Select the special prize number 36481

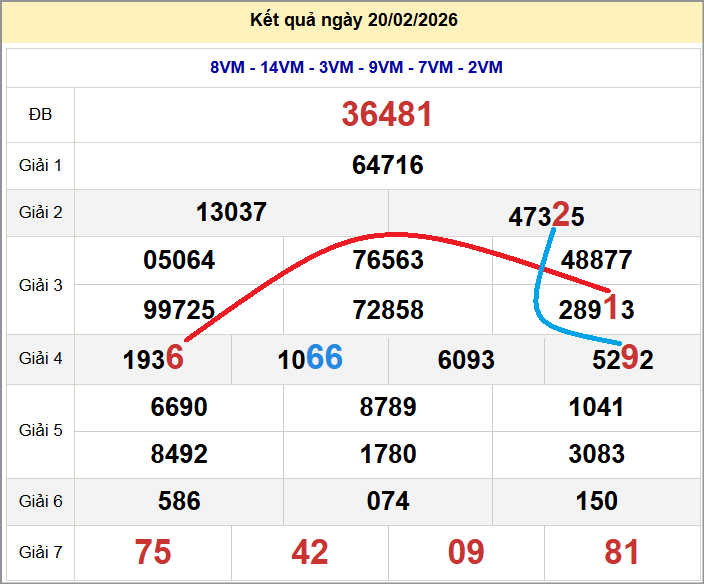coord(387,114)
